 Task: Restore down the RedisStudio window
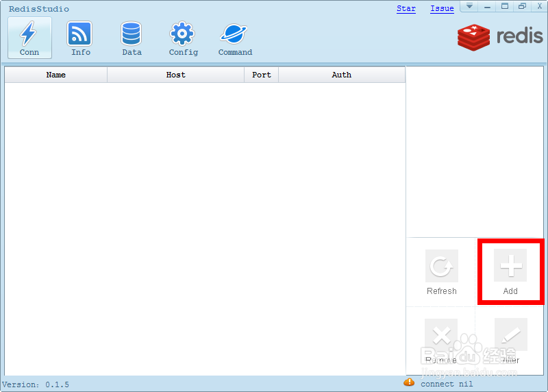[x=522, y=6]
